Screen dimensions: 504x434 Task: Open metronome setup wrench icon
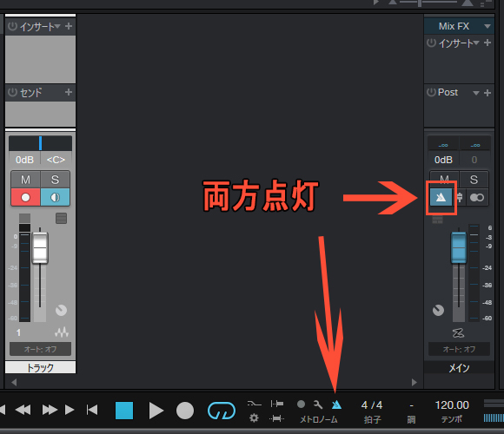coord(318,404)
